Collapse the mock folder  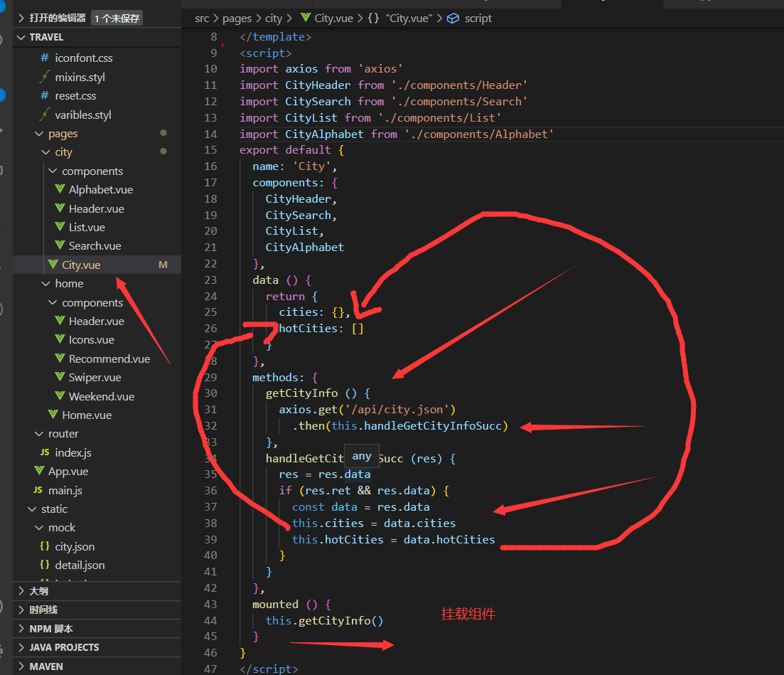pos(62,527)
